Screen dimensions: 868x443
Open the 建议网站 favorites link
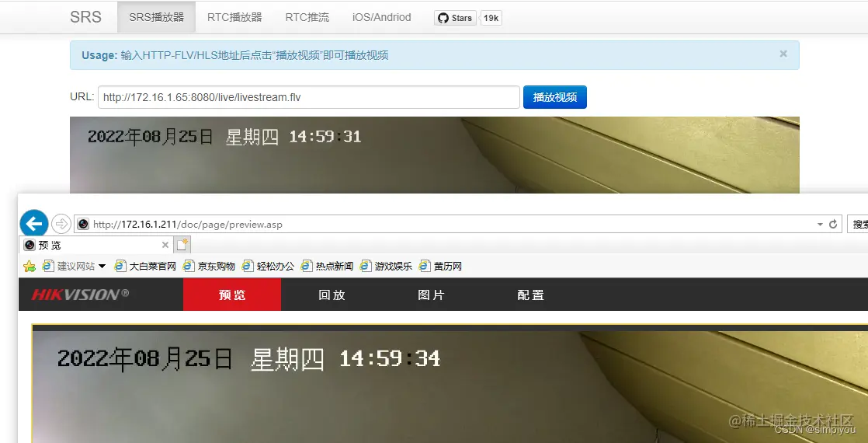(x=68, y=267)
